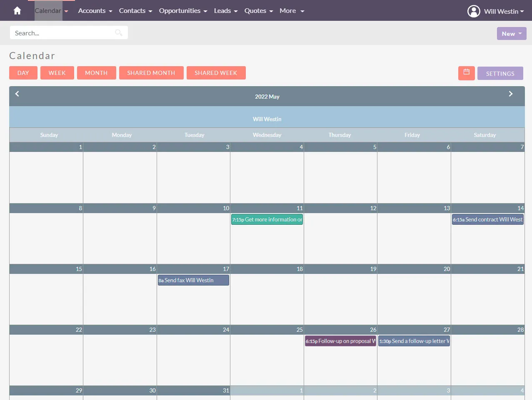This screenshot has height=400, width=532.
Task: Switch to Day view
Action: 23,73
